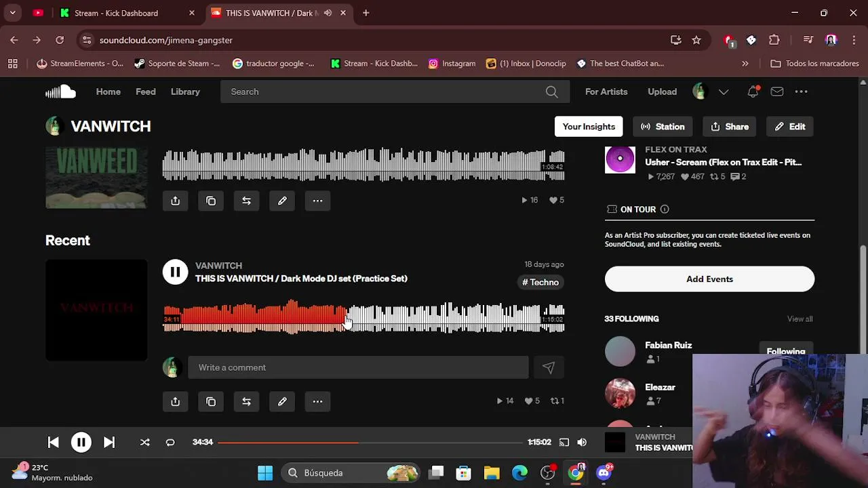The width and height of the screenshot is (868, 488).
Task: Skip to previous track in player
Action: point(53,442)
